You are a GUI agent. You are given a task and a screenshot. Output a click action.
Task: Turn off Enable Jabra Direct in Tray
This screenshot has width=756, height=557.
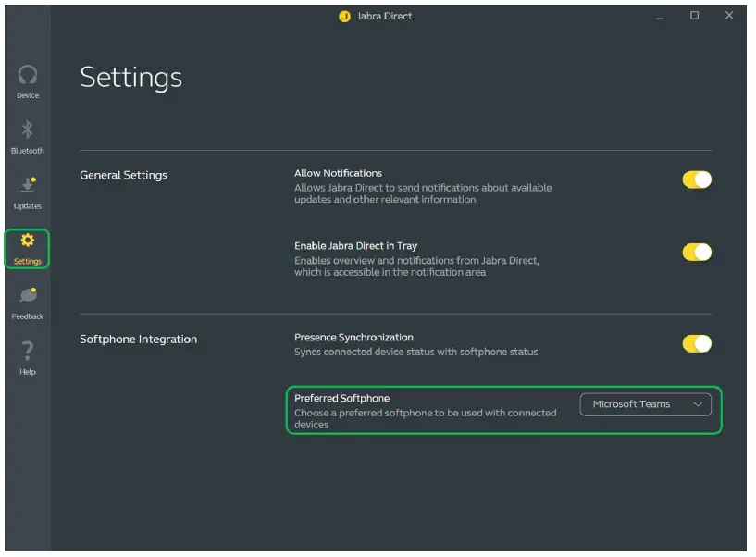(x=697, y=252)
